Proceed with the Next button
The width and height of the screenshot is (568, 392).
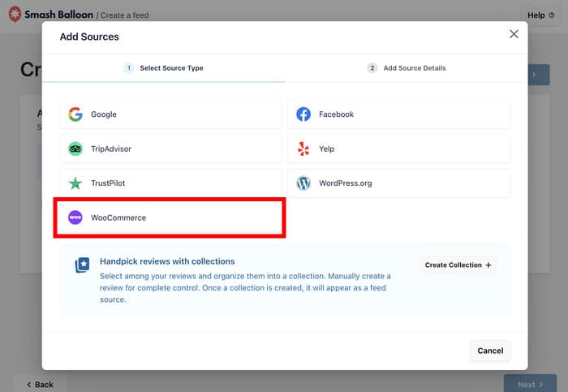[530, 384]
